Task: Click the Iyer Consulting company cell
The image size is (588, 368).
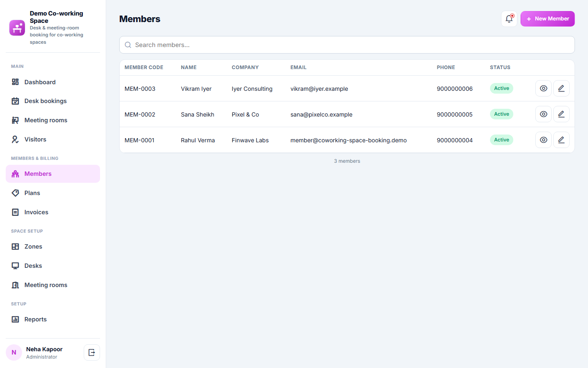Action: click(252, 89)
